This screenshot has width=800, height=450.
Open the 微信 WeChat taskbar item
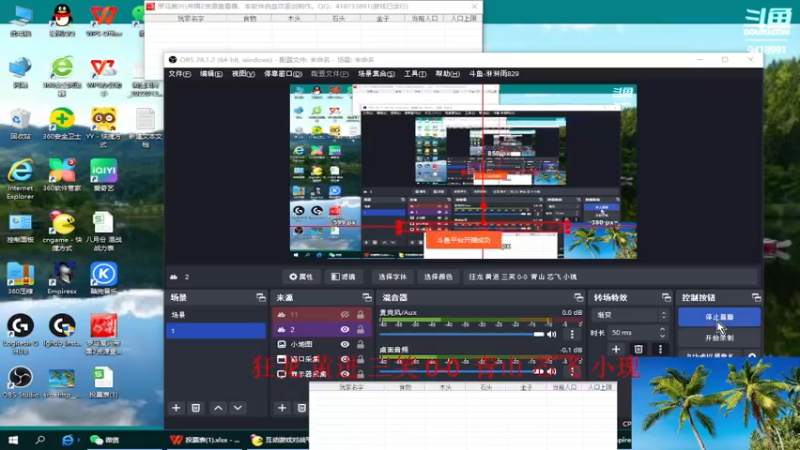tap(105, 440)
